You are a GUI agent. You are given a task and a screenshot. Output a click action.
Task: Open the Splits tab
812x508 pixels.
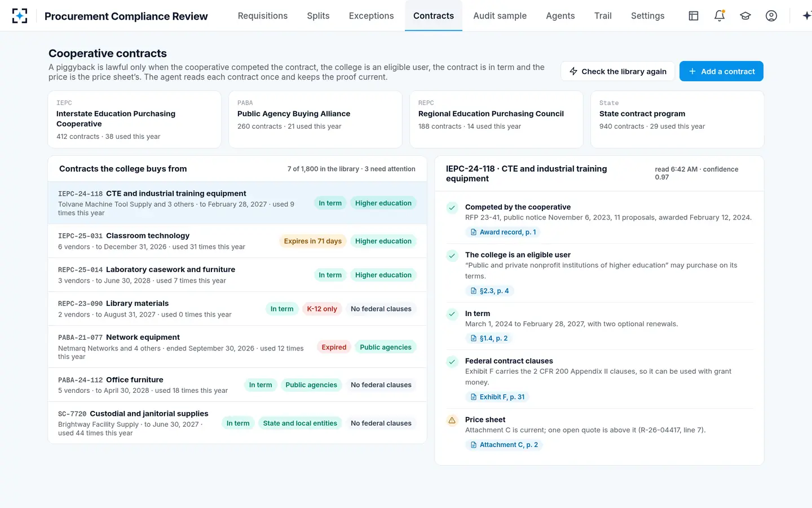tap(318, 16)
